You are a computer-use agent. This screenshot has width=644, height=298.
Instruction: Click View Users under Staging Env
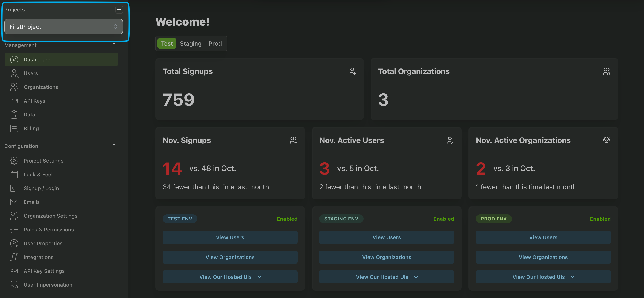click(387, 237)
